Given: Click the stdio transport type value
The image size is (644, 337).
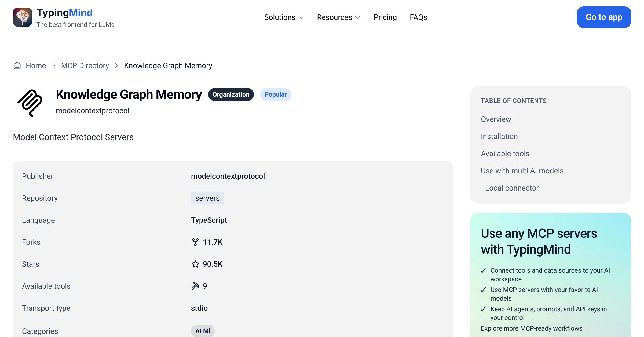Looking at the screenshot, I should (x=199, y=308).
